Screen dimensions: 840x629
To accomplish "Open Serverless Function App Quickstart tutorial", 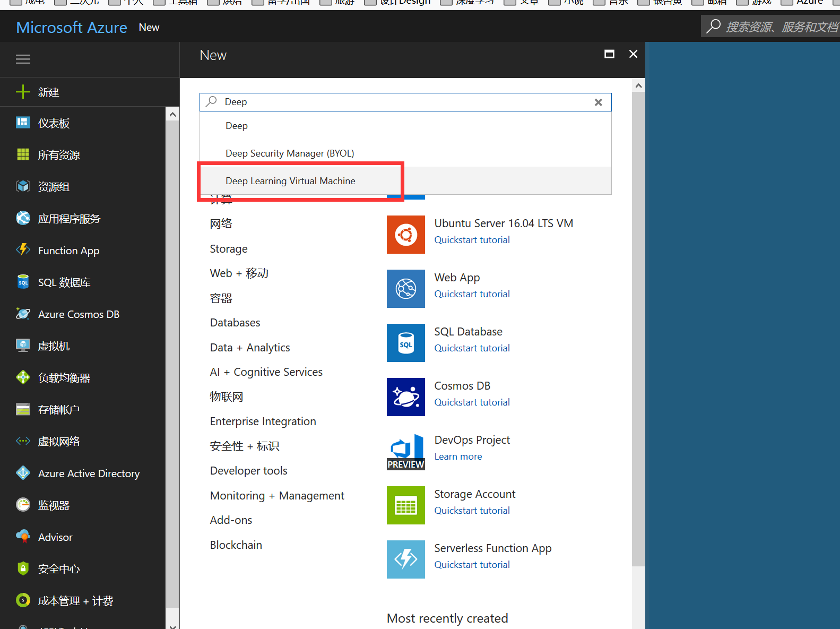I will [472, 565].
